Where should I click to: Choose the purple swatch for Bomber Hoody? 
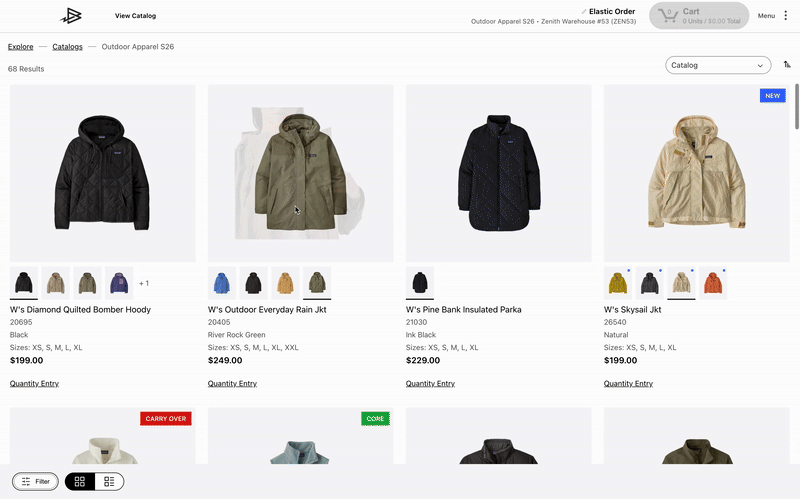[x=119, y=283]
